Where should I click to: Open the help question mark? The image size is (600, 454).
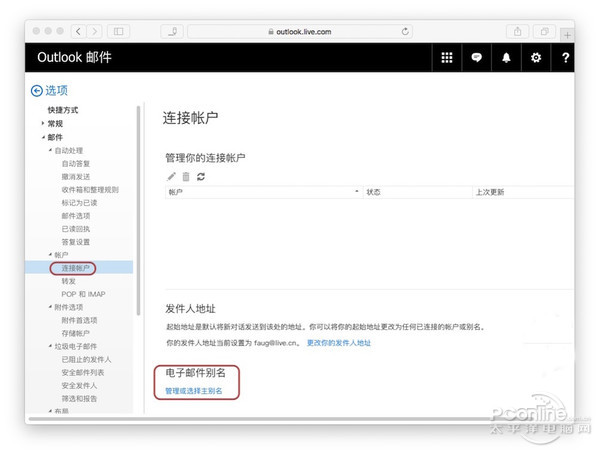click(565, 57)
